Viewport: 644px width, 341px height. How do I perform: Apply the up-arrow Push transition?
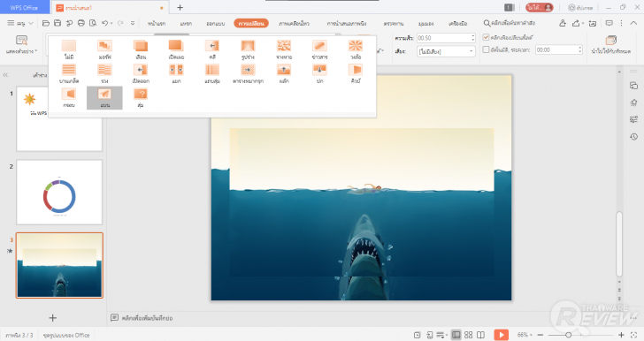[x=284, y=73]
